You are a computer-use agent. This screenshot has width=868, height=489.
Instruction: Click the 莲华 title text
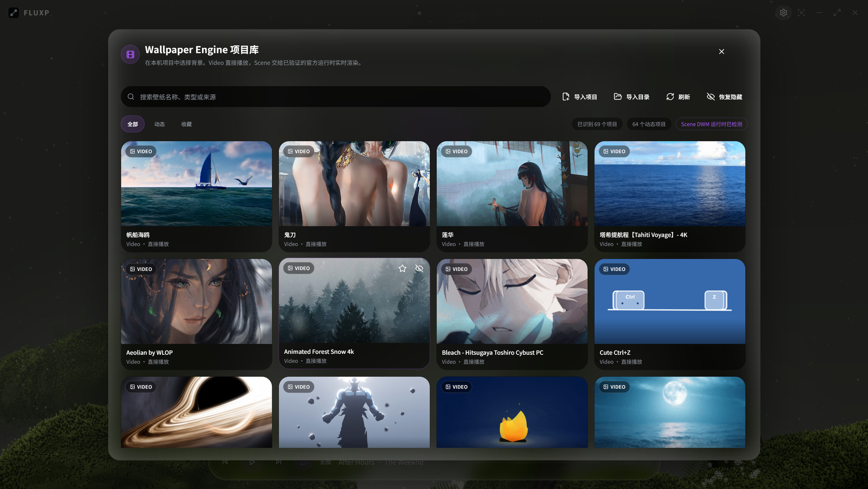[448, 235]
